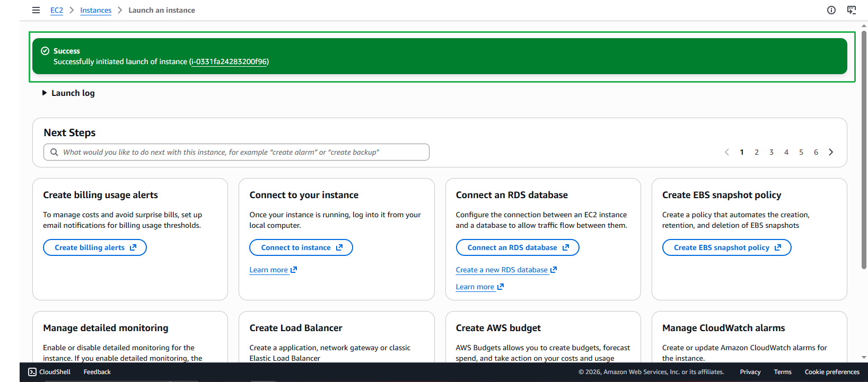Click the Amazon Web Services copyright text

pos(651,372)
